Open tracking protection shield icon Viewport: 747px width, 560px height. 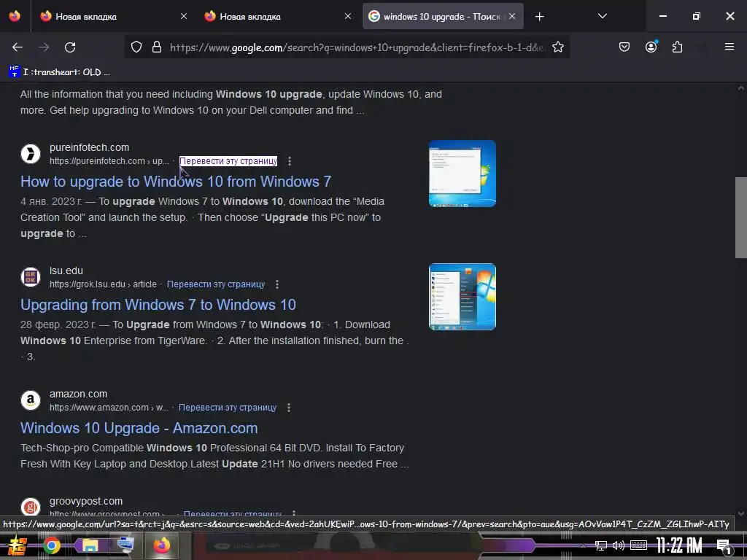pyautogui.click(x=136, y=47)
